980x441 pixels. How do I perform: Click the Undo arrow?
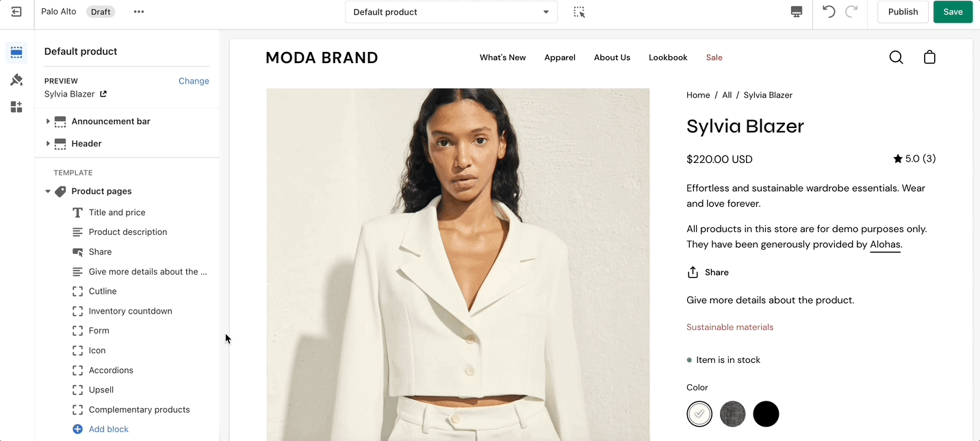click(829, 12)
